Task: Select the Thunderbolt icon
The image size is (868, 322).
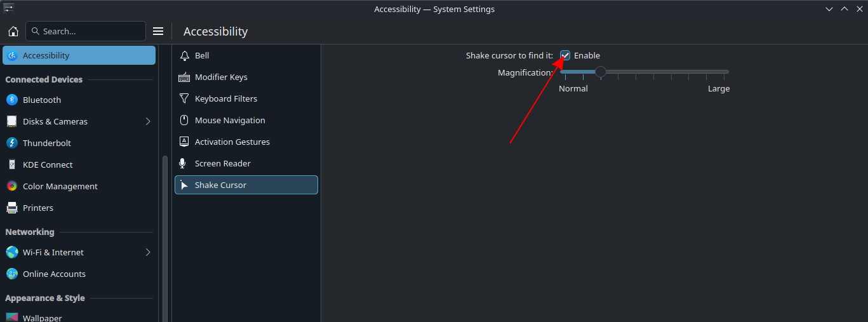Action: click(11, 143)
